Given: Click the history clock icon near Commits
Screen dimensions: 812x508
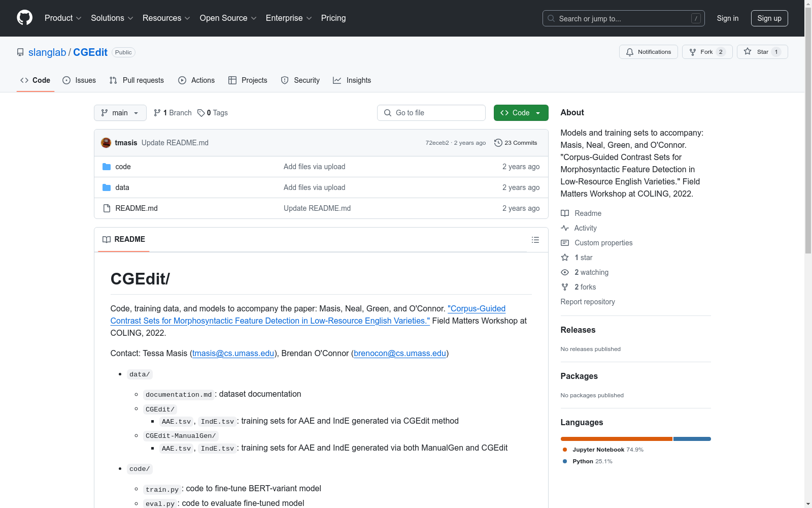Looking at the screenshot, I should [x=498, y=143].
